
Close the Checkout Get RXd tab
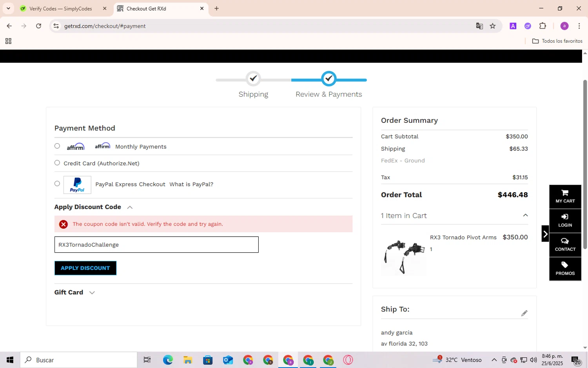(202, 8)
